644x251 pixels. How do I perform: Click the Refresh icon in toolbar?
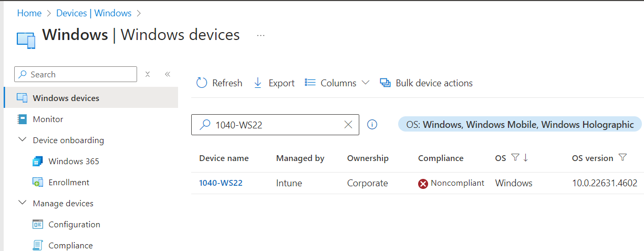point(202,83)
